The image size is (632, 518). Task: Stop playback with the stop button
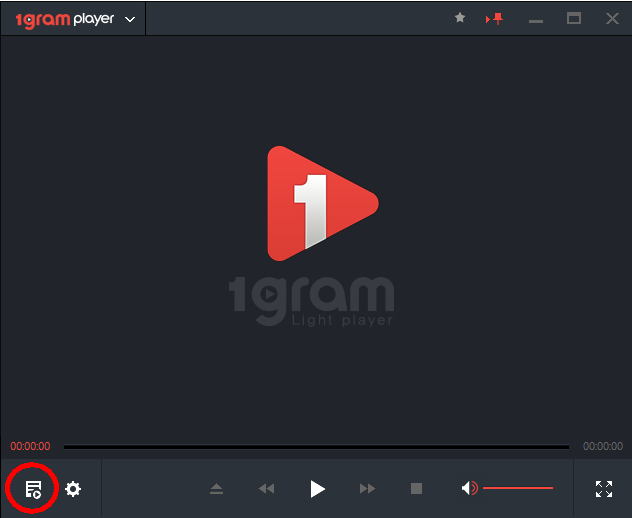pos(416,489)
